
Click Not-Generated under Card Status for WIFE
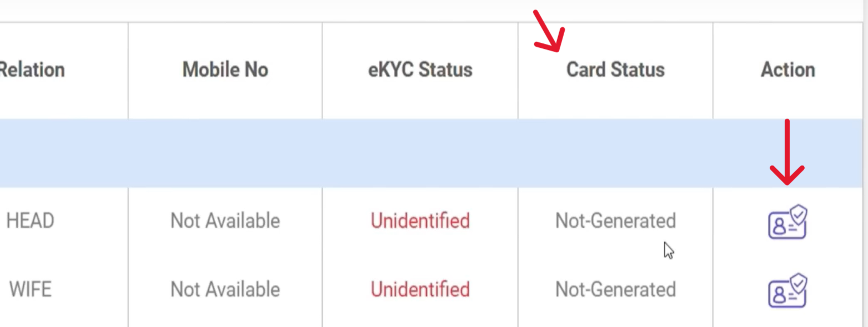pyautogui.click(x=615, y=289)
